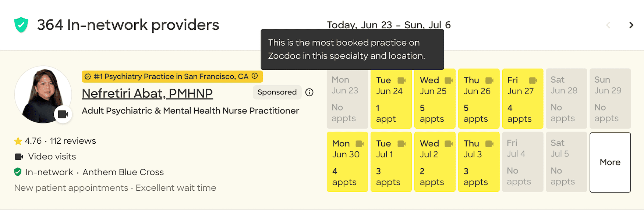The width and height of the screenshot is (644, 219).
Task: Expand more availability with the More button
Action: tap(610, 162)
